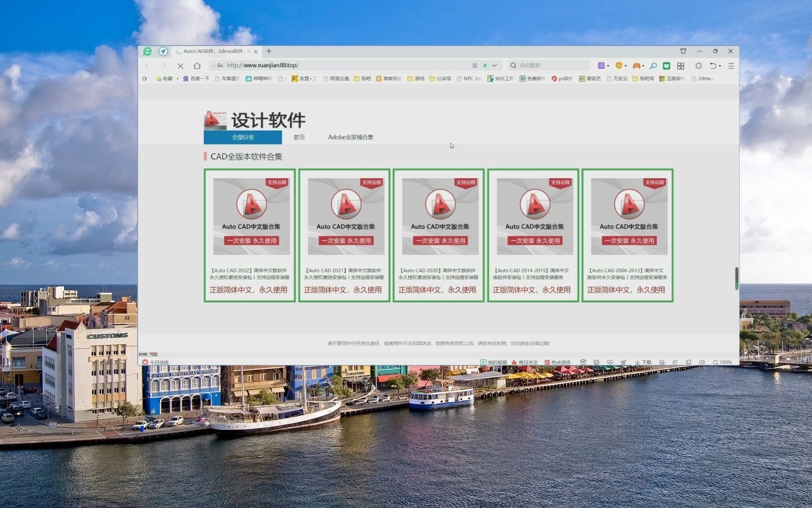This screenshot has height=508, width=812.
Task: Expand dropdown arrow next to game controller
Action: 643,66
